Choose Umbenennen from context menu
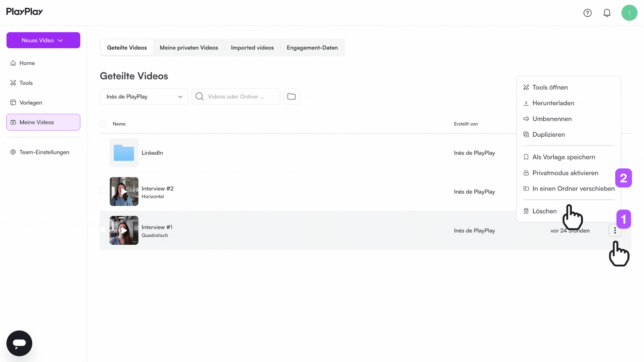 click(569, 119)
